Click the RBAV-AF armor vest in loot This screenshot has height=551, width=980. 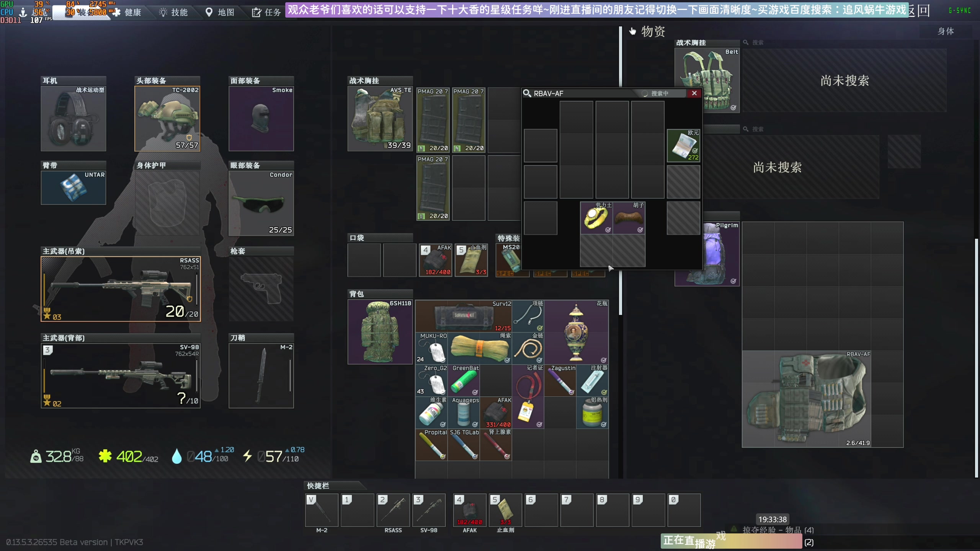coord(806,399)
